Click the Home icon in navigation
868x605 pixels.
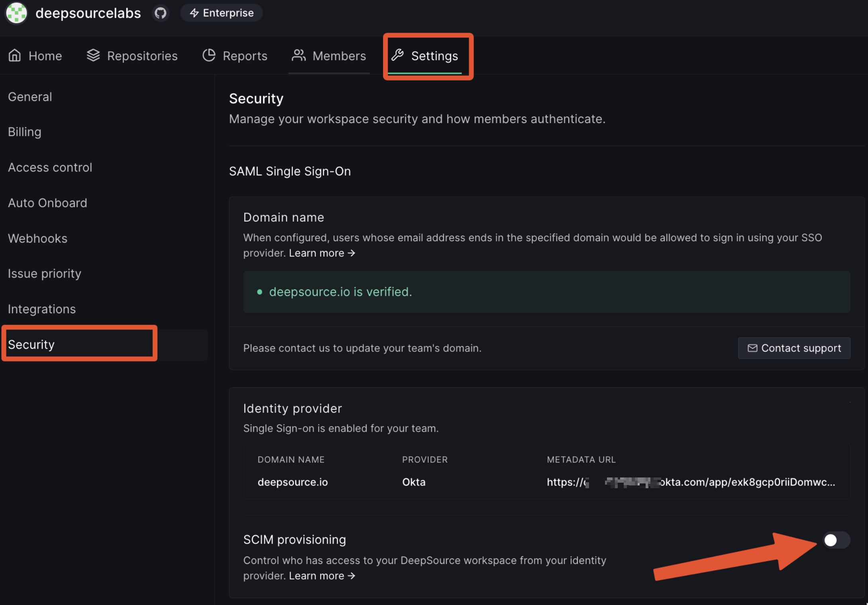coord(15,56)
